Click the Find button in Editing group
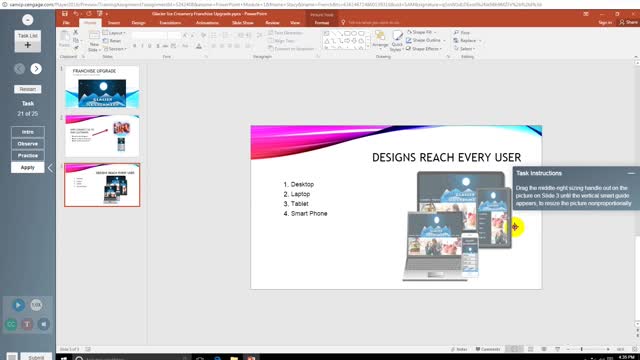The width and height of the screenshot is (640, 360). 462,32
